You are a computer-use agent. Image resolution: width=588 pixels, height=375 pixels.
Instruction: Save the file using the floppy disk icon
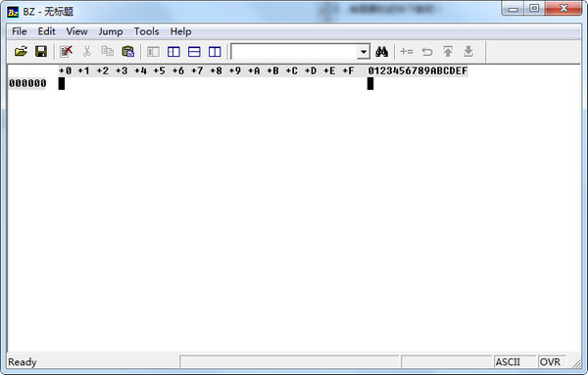[x=41, y=51]
